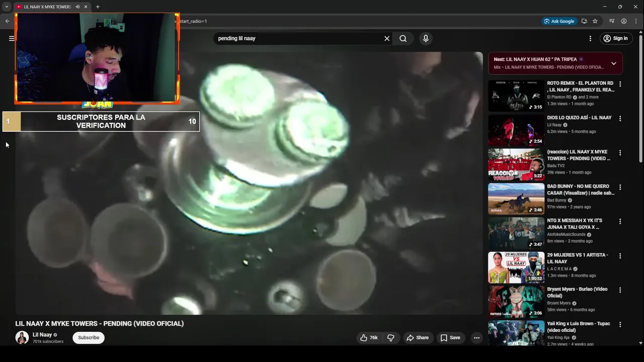Open the Lil Naay channel name link

[42, 334]
